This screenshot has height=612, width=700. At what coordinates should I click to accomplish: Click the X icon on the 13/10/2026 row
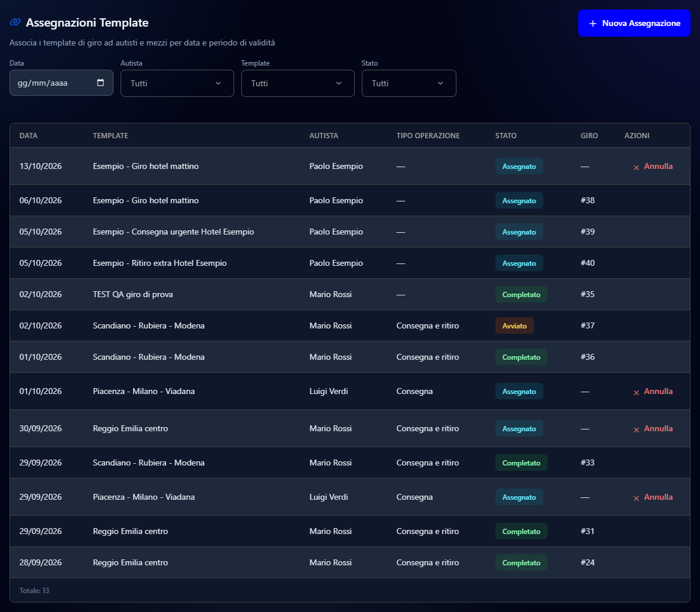point(637,167)
